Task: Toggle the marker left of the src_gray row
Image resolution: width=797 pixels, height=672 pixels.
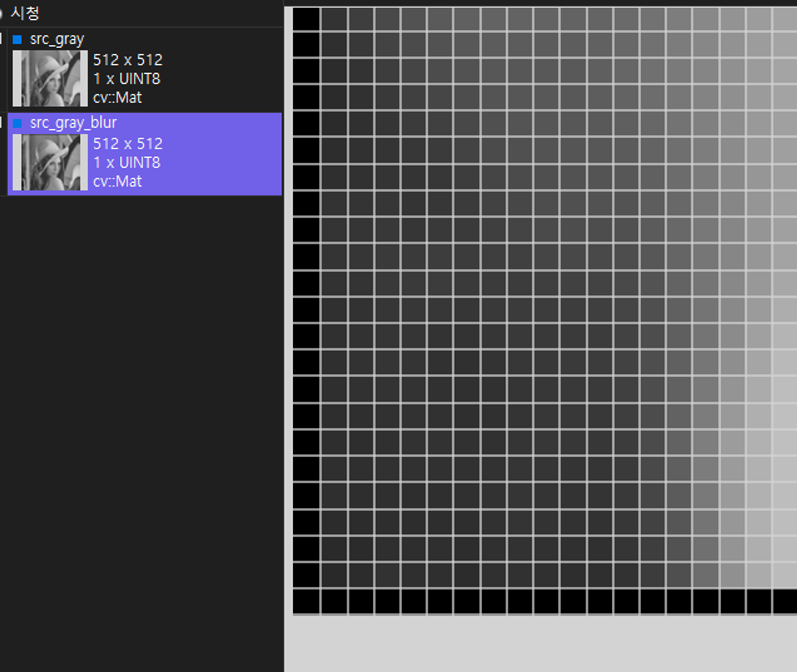Action: pos(1,39)
